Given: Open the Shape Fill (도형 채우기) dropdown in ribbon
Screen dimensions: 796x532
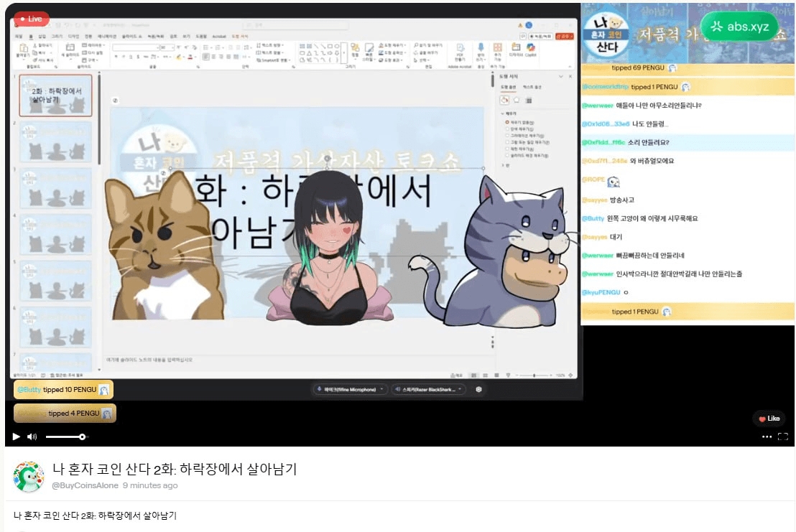Looking at the screenshot, I should click(x=392, y=45).
